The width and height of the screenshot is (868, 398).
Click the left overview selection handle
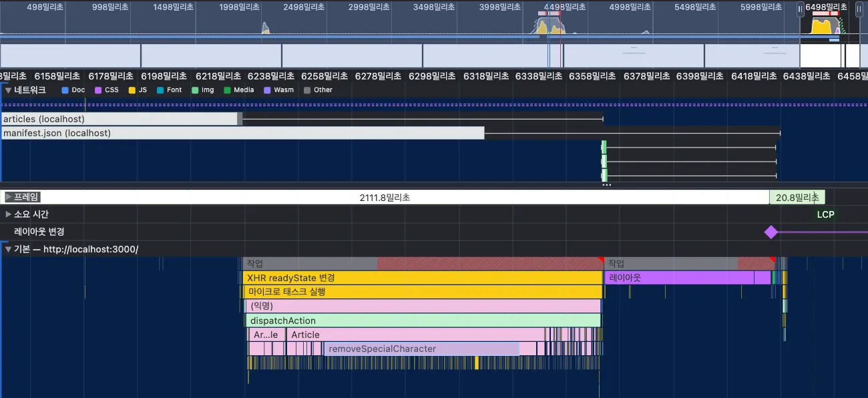point(801,9)
